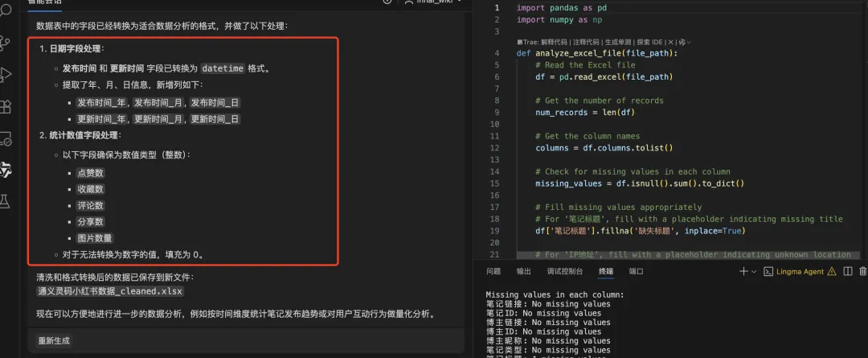Click terminal line '笔记链接: No missing values'
868x358 pixels.
pos(548,303)
